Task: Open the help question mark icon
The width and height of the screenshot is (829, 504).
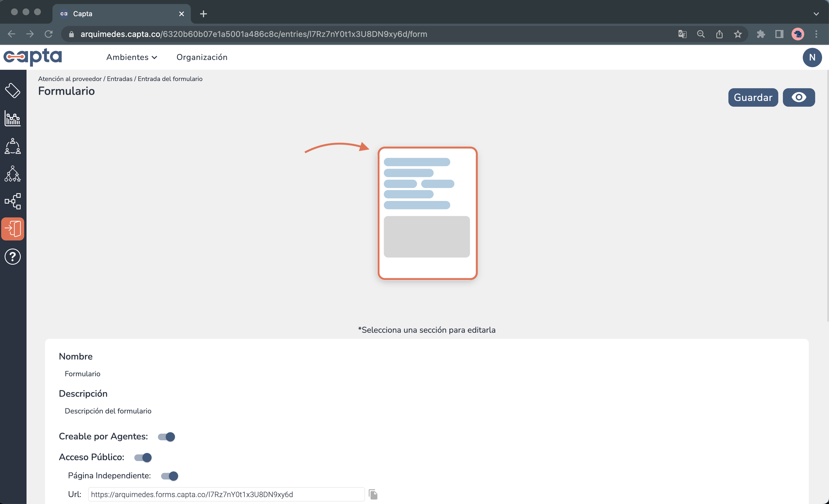Action: coord(12,256)
